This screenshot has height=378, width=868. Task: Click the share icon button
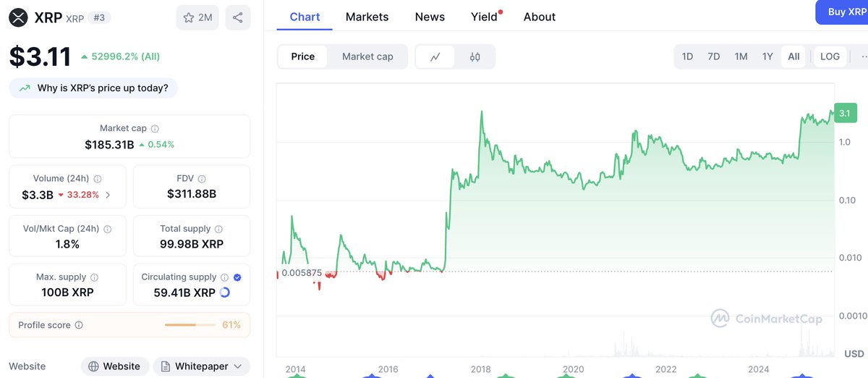coord(238,17)
